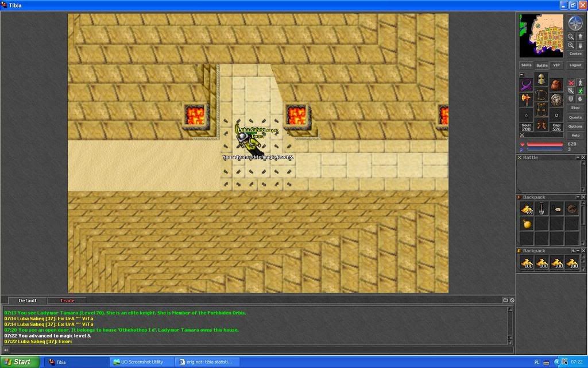Minimize the upper Backpack panel
588x368 pixels.
pyautogui.click(x=578, y=197)
